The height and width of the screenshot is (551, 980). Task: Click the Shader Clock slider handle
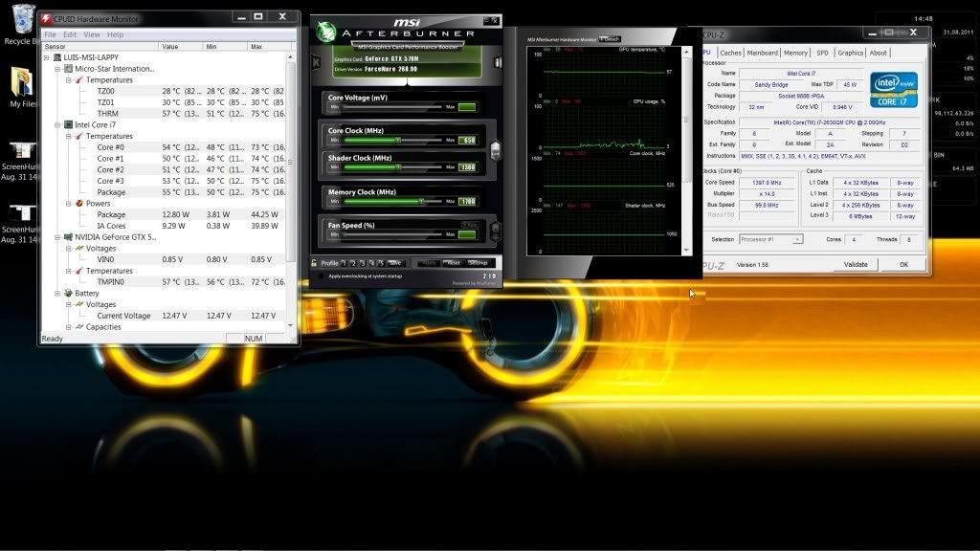pos(398,167)
